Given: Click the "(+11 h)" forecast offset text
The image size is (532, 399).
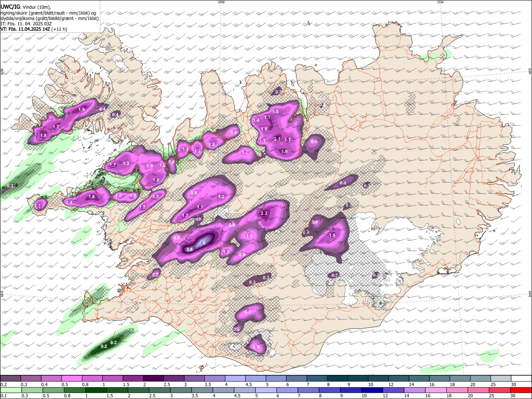Looking at the screenshot, I should 59,29.
